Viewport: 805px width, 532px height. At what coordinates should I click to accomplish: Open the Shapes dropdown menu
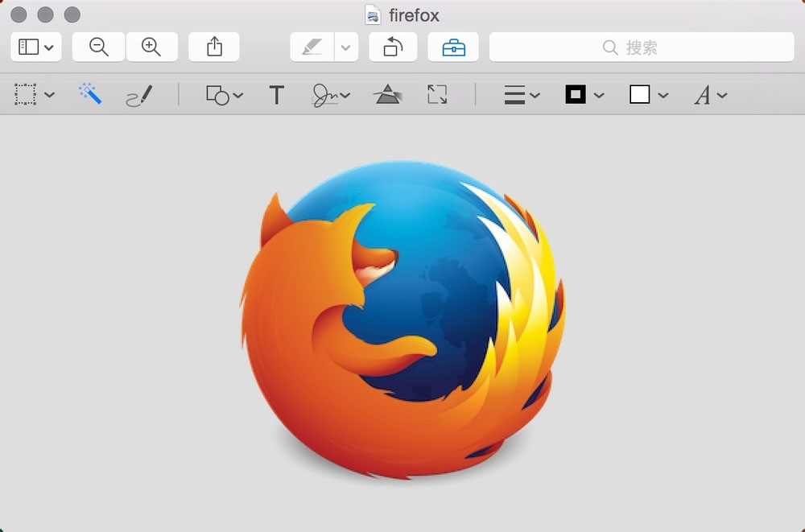click(x=225, y=96)
